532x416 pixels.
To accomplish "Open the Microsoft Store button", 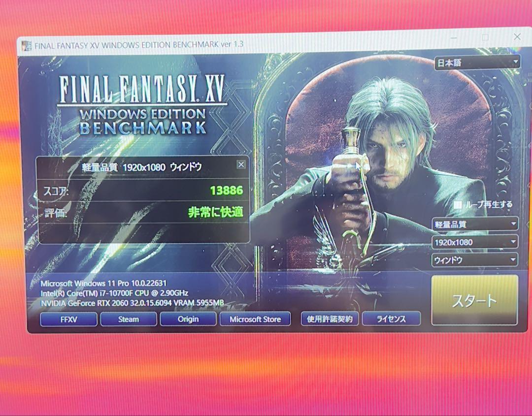I will 255,319.
